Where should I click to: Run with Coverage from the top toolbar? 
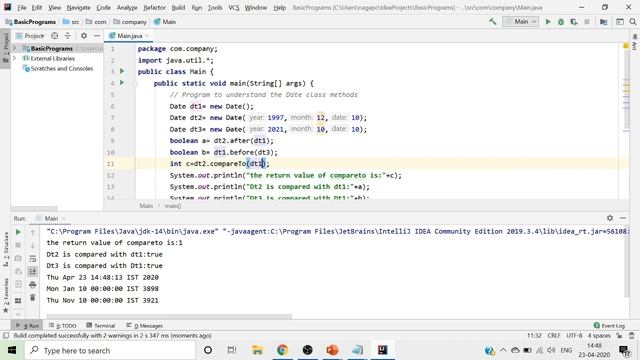pyautogui.click(x=574, y=22)
